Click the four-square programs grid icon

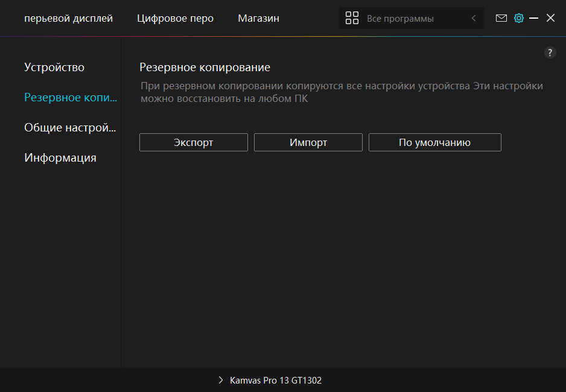(x=352, y=19)
